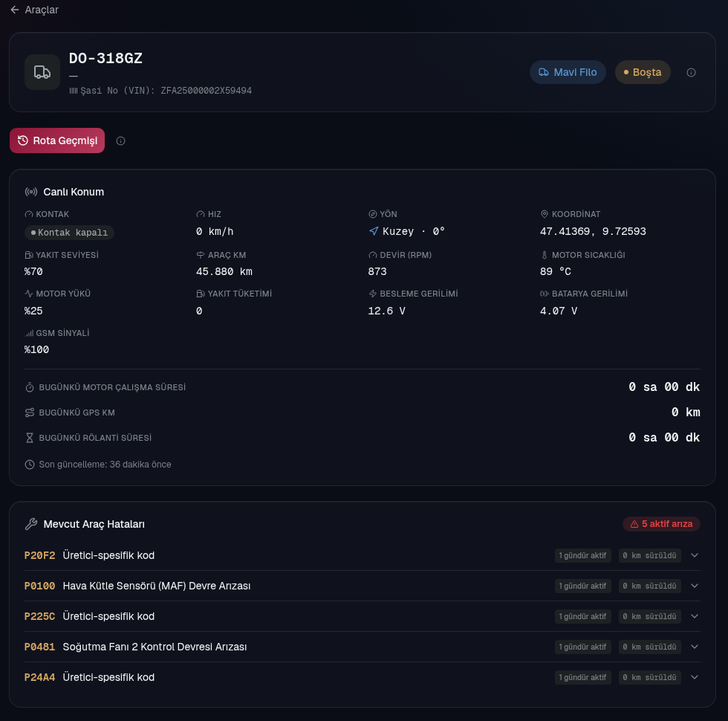Click the 89 °C engine temperature value
Screen dimensions: 728x721
click(x=556, y=271)
